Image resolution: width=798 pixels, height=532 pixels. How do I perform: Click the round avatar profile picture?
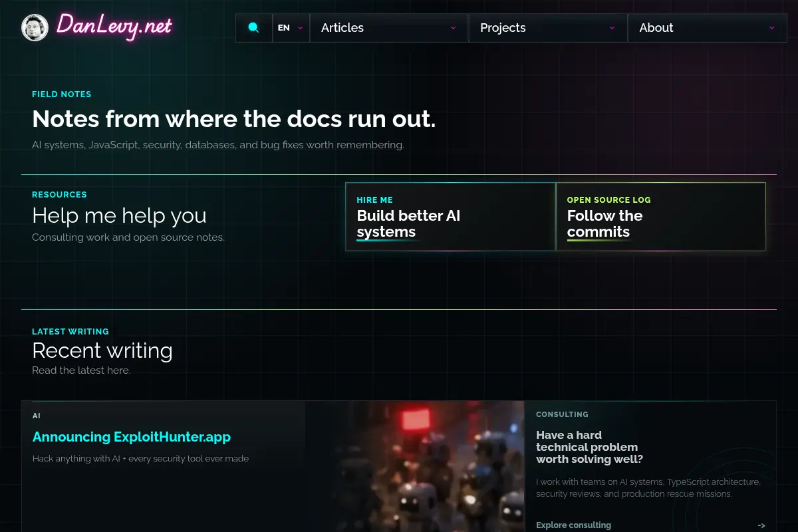click(x=35, y=27)
